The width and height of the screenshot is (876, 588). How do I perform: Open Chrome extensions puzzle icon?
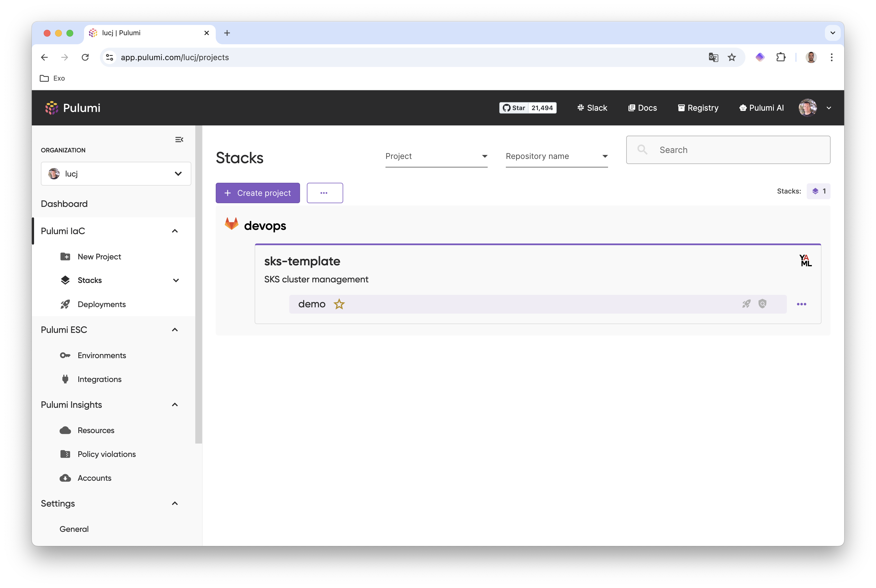(781, 57)
